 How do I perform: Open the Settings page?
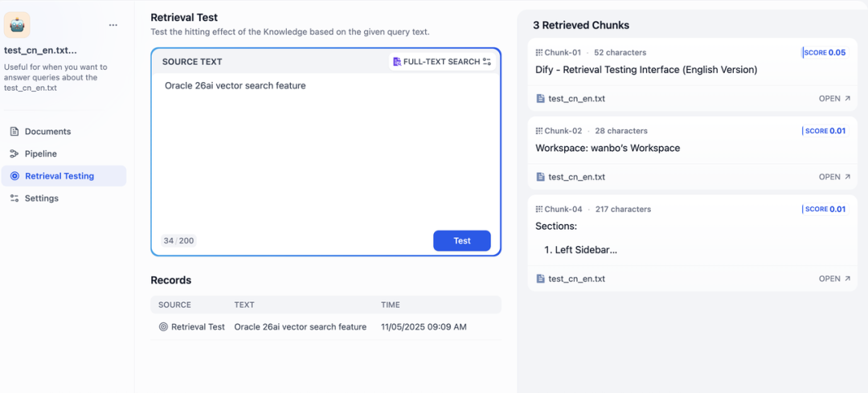point(42,199)
